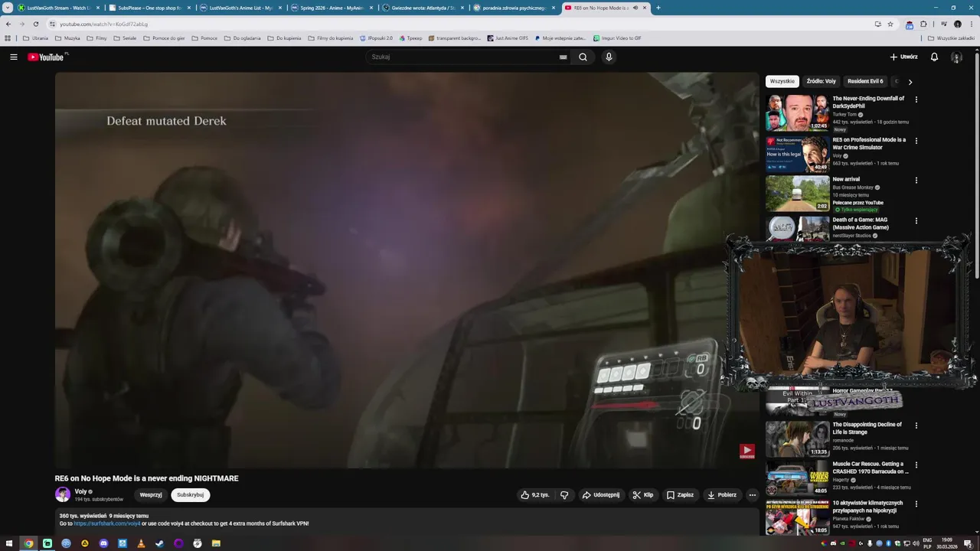Open Do oglądania bookmarks folder
This screenshot has height=551, width=980.
pyautogui.click(x=242, y=37)
